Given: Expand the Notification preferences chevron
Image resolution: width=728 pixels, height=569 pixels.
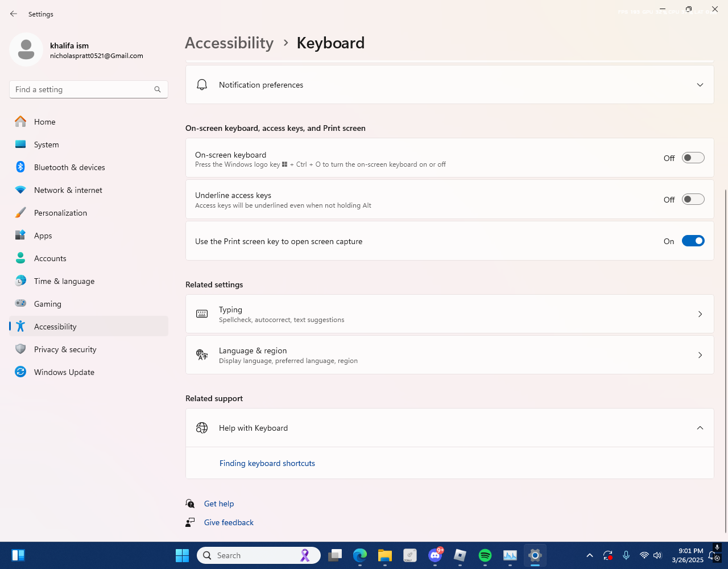Looking at the screenshot, I should pyautogui.click(x=700, y=85).
